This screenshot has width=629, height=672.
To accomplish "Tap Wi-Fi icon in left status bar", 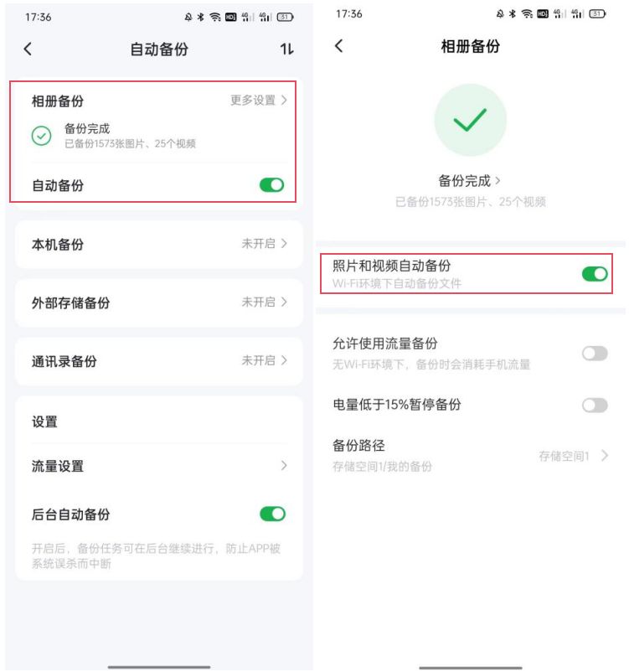I will (215, 17).
